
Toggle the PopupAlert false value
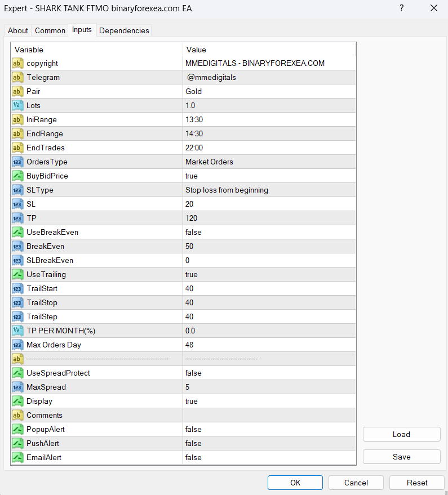(x=269, y=430)
